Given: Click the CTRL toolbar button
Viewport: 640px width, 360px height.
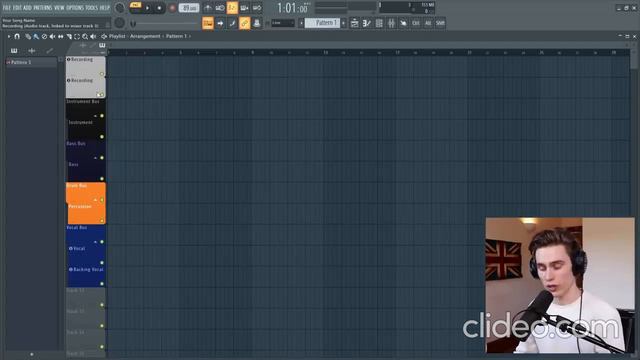Looking at the screenshot, I should [x=416, y=23].
